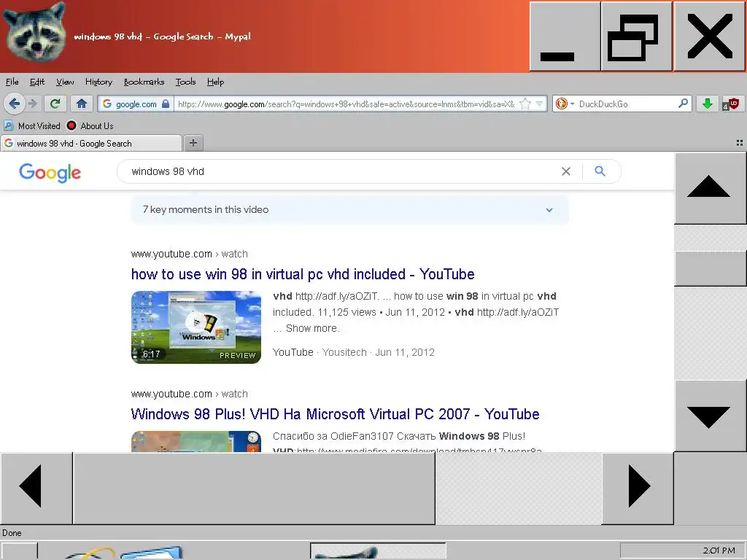Reload the page with the green refresh icon
Image resolution: width=747 pixels, height=560 pixels.
click(x=55, y=104)
